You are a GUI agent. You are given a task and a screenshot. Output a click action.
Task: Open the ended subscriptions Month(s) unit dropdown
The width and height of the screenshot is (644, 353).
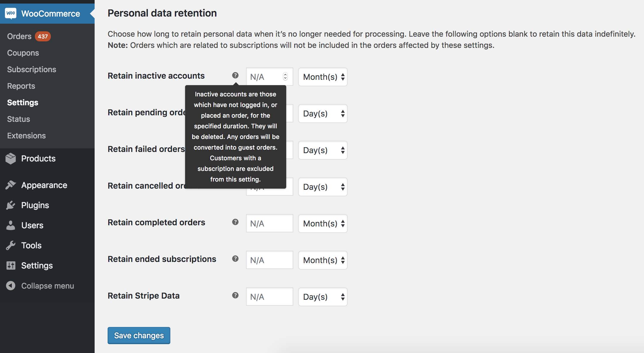click(323, 260)
